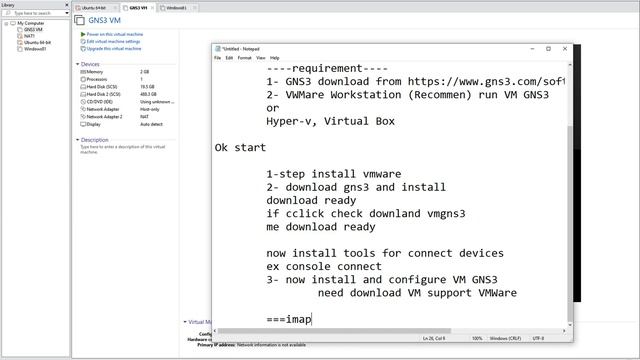Click the CD/DVD (IDE) device icon
This screenshot has height=360, width=640.
pyautogui.click(x=83, y=102)
